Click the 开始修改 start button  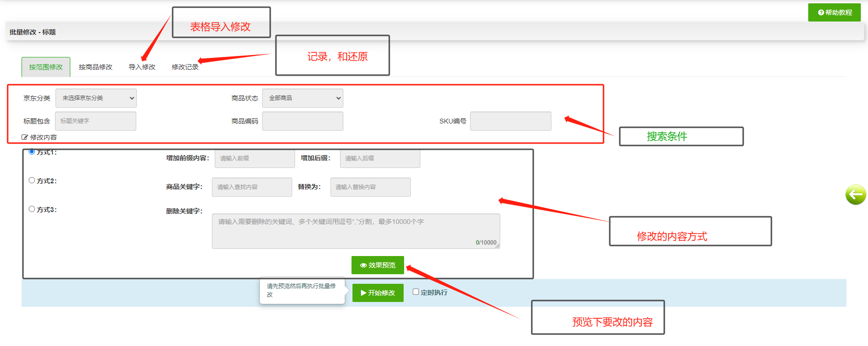point(378,293)
